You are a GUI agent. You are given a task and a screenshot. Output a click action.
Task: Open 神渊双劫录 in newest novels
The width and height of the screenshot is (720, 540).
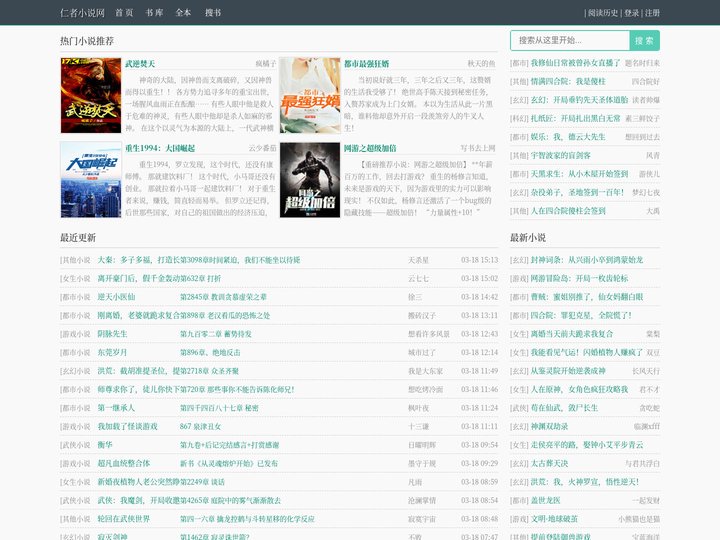click(x=549, y=426)
